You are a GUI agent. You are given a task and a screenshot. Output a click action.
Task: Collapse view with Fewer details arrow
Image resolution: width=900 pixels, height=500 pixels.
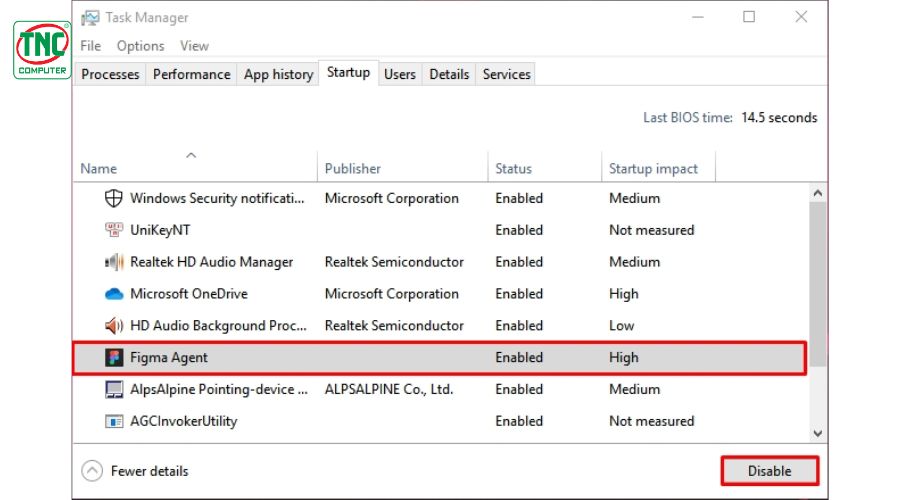point(92,471)
